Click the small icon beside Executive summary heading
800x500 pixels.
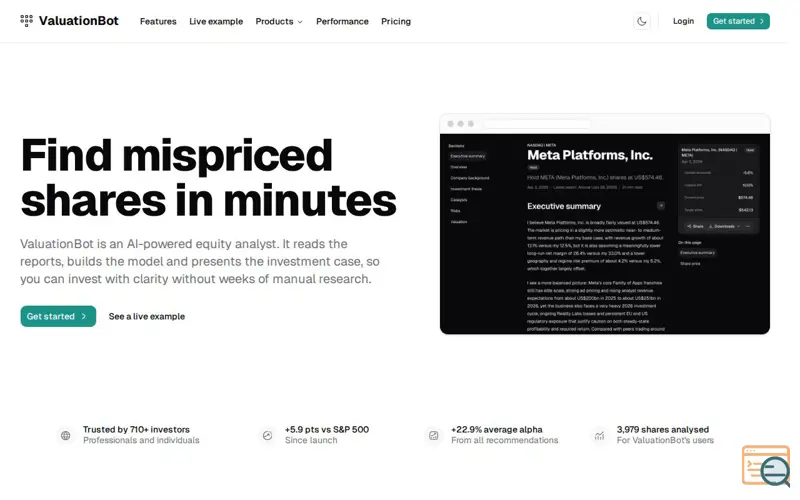[x=661, y=206]
